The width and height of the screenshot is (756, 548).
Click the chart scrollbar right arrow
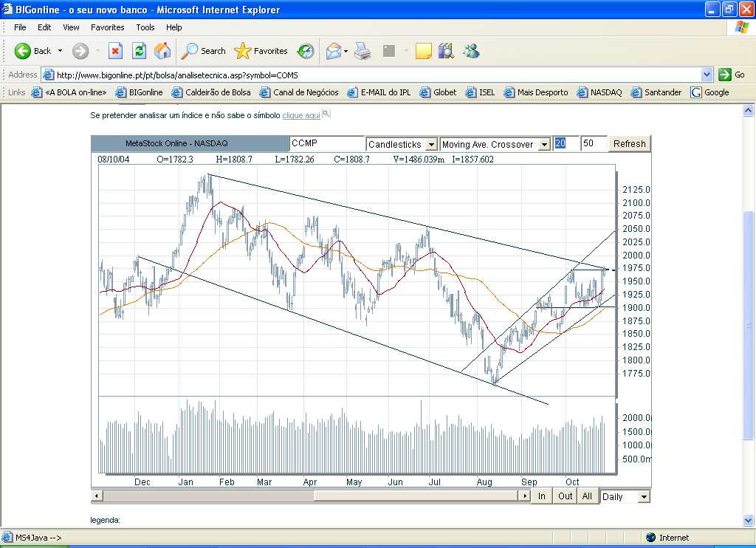(524, 496)
